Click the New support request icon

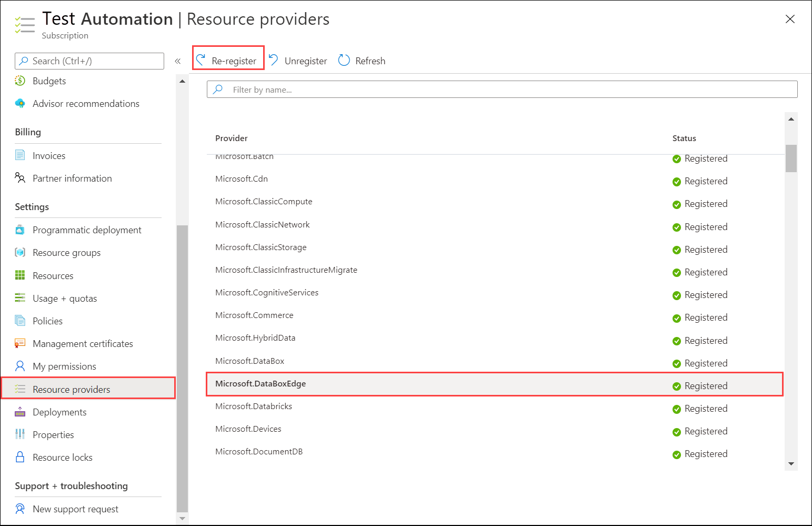click(20, 509)
